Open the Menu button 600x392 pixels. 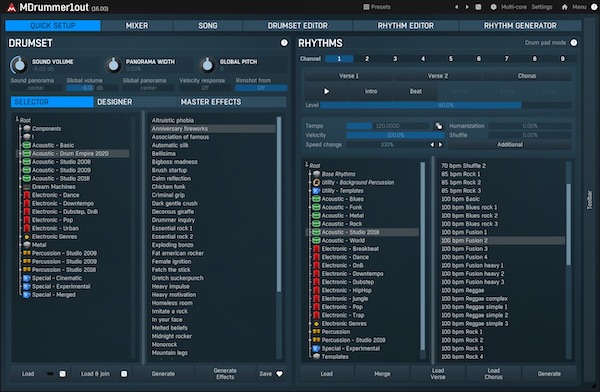point(579,7)
